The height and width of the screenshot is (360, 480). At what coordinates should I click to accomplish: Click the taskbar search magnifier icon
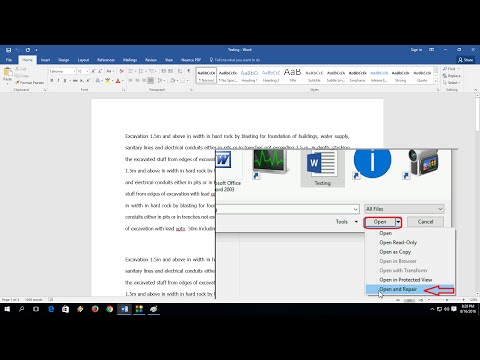[x=22, y=309]
